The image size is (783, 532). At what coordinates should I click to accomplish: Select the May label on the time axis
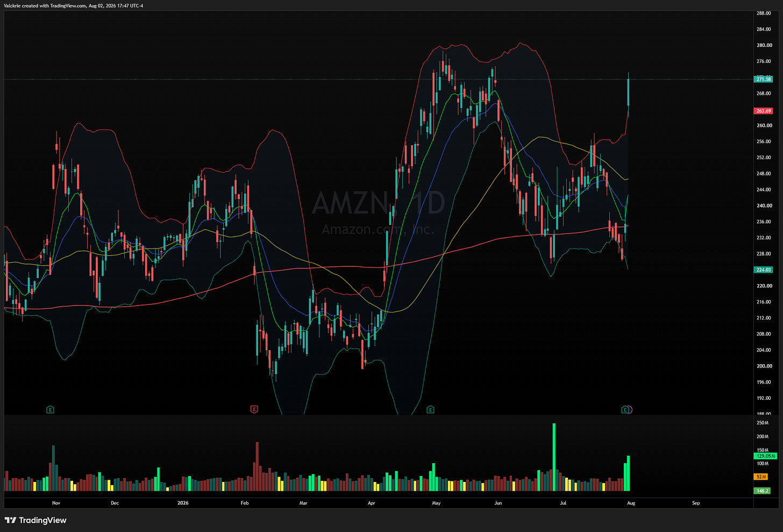click(436, 503)
